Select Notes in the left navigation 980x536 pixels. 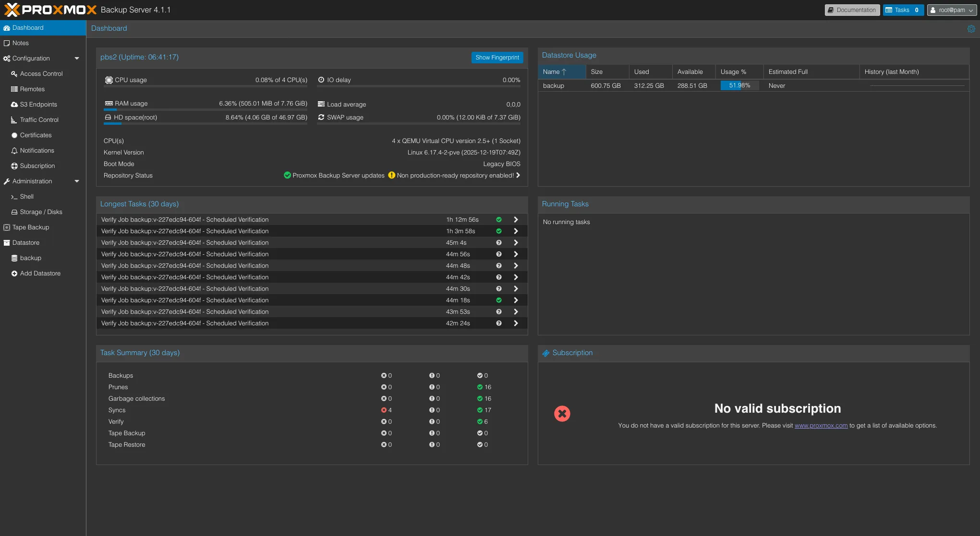tap(20, 43)
